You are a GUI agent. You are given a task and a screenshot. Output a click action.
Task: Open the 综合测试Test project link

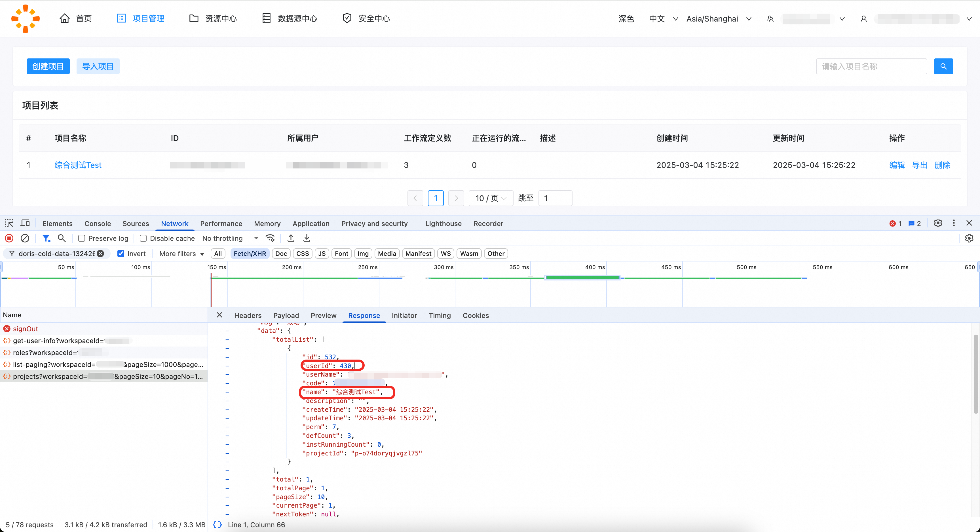coord(78,165)
